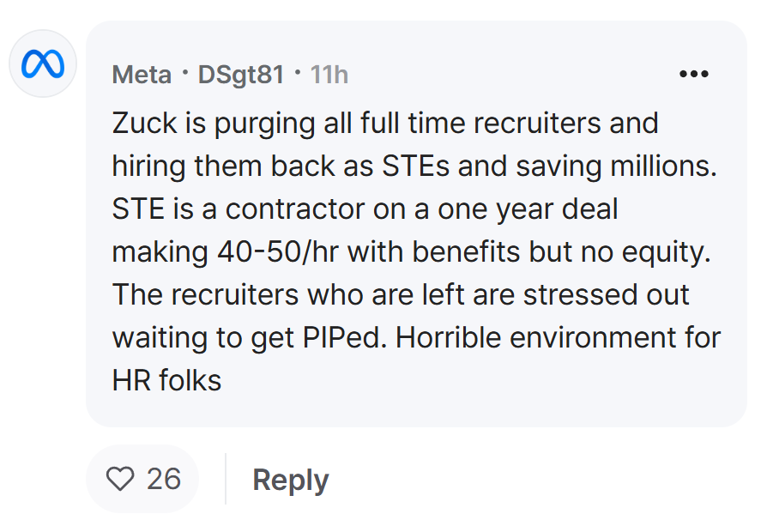Open the three-dot comment options menu

click(693, 74)
